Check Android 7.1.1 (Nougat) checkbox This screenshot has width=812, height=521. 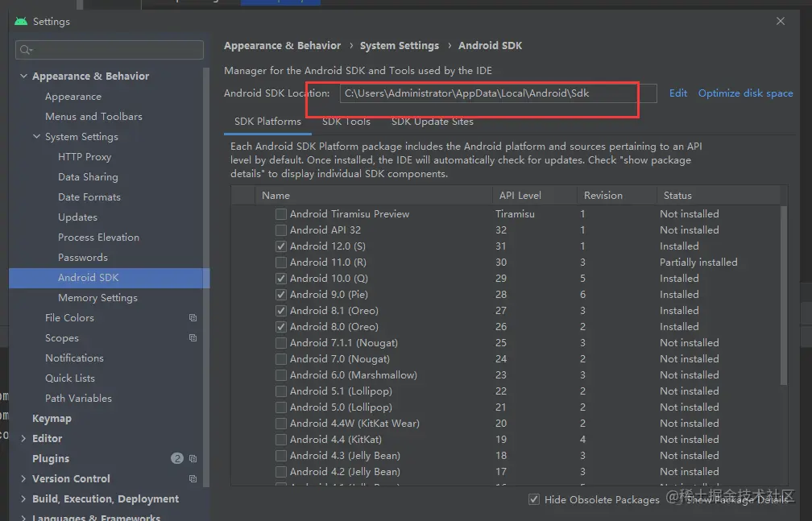(280, 343)
